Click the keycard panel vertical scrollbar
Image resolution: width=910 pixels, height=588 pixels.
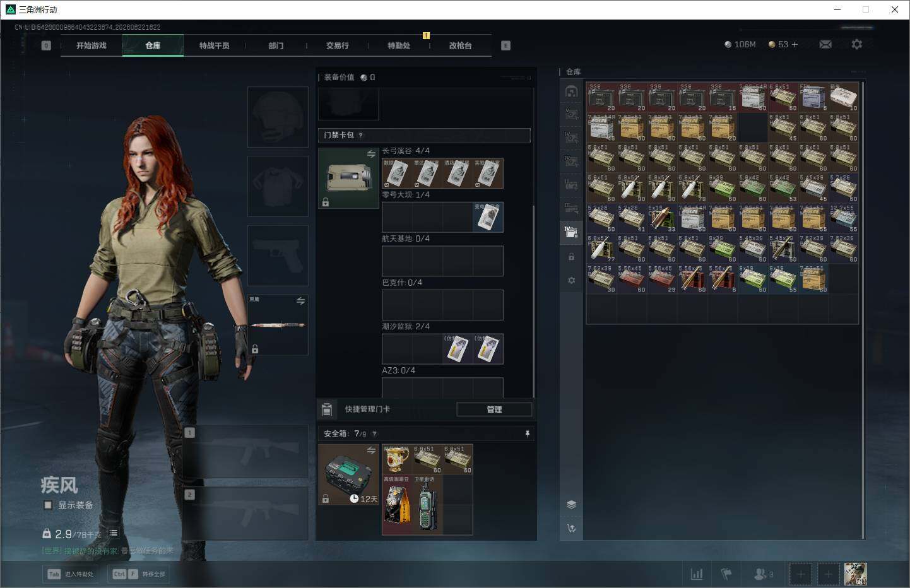tap(534, 301)
